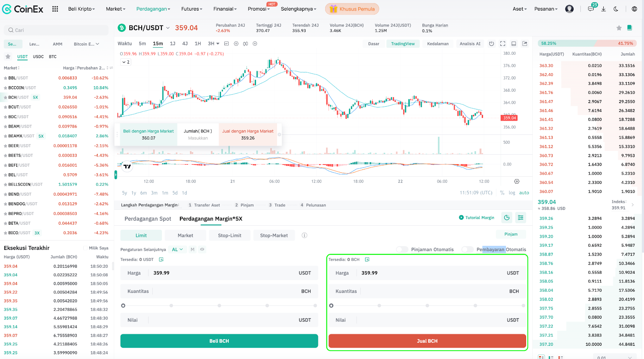Open the language globe icon
Image resolution: width=644 pixels, height=359 pixels.
click(634, 9)
